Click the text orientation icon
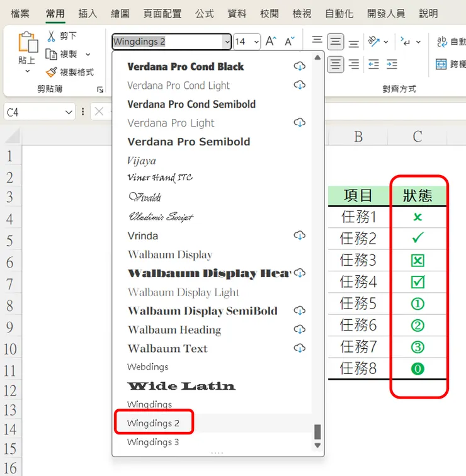Screen dimensions: 466x476 pyautogui.click(x=373, y=42)
